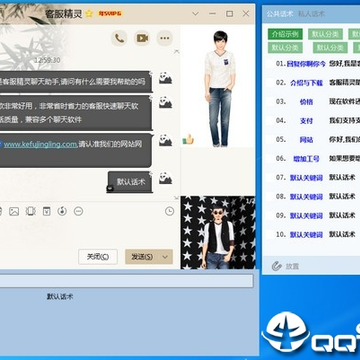Screen dimensions: 360x360
Task: Click the 关闭(C) button
Action: [98, 257]
